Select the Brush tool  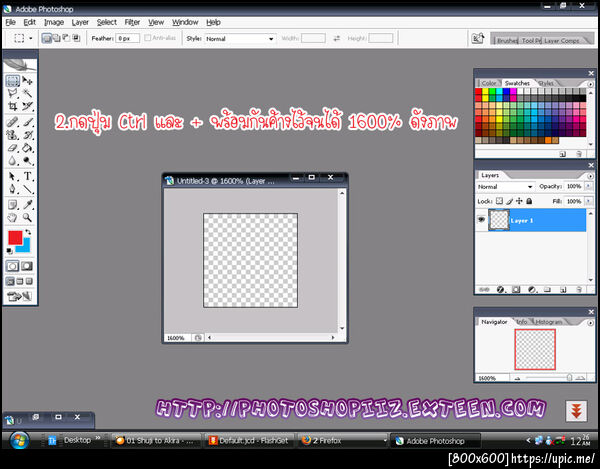27,122
